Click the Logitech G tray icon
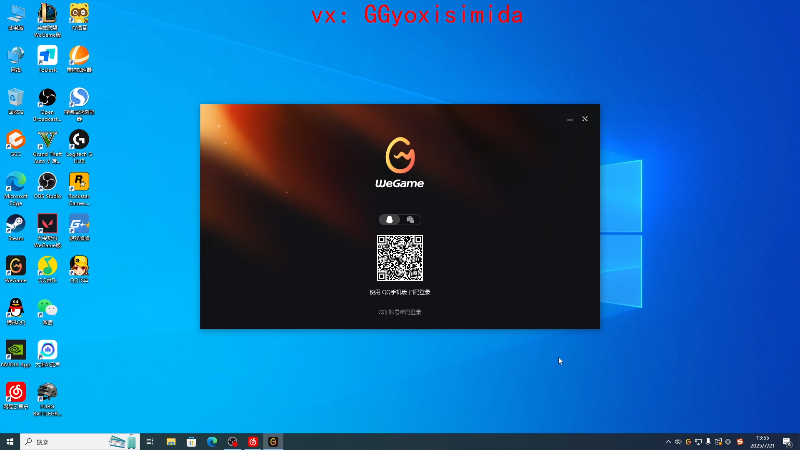The width and height of the screenshot is (800, 450). click(688, 442)
